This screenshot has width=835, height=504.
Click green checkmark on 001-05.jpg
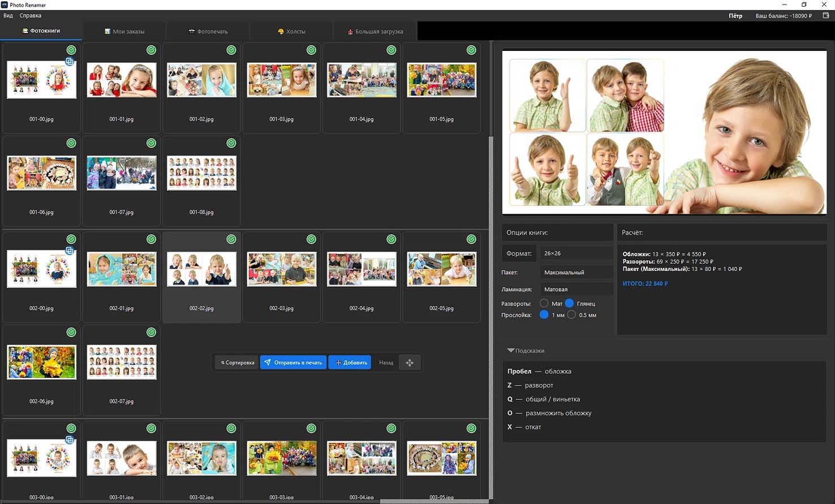[471, 50]
